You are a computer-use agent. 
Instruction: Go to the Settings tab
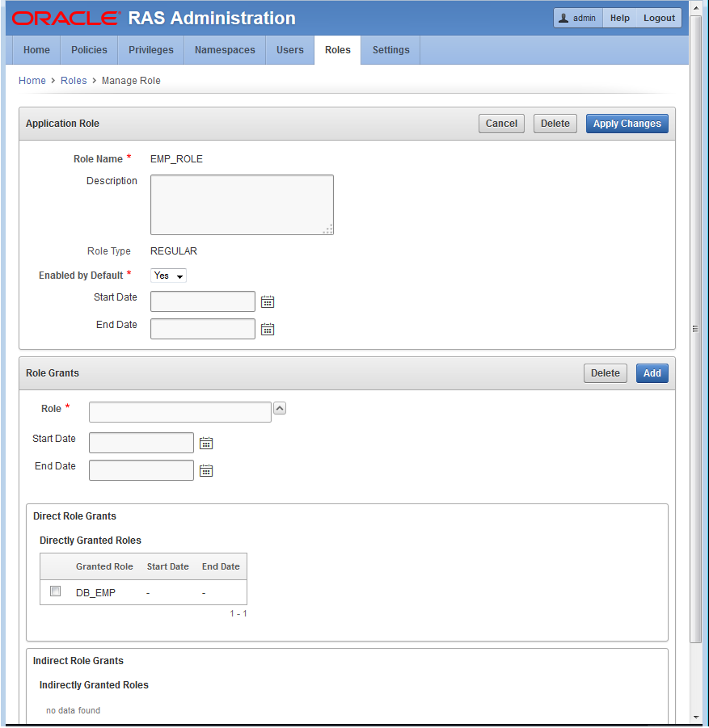tap(390, 50)
